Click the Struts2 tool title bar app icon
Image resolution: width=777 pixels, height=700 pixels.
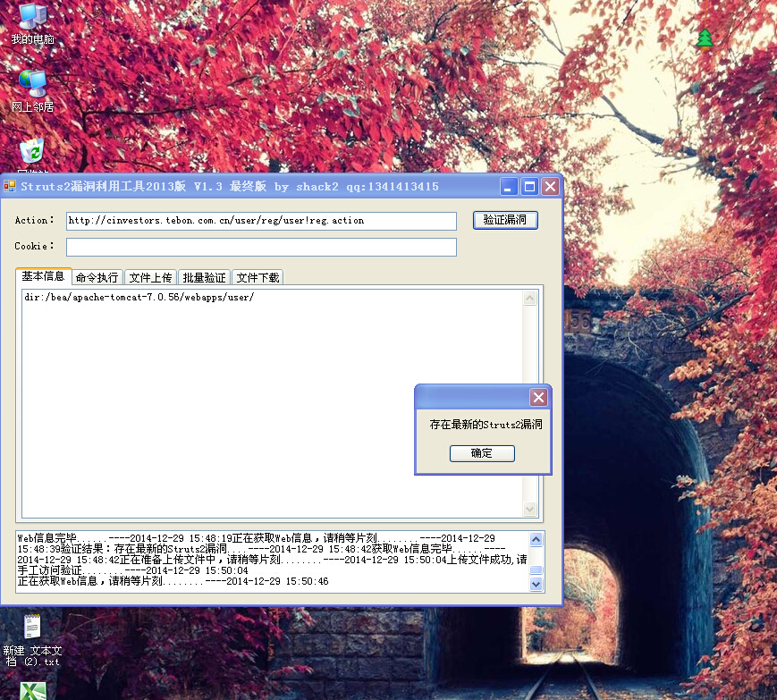10,186
